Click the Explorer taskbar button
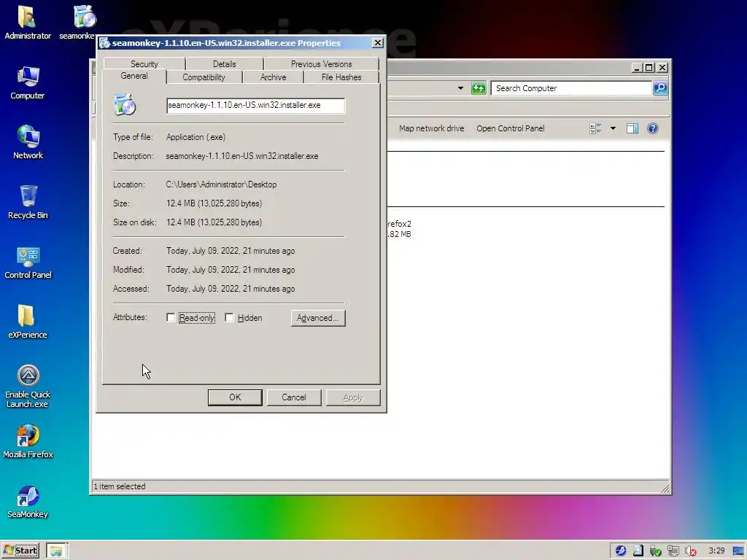Viewport: 747px width, 560px height. pyautogui.click(x=57, y=551)
